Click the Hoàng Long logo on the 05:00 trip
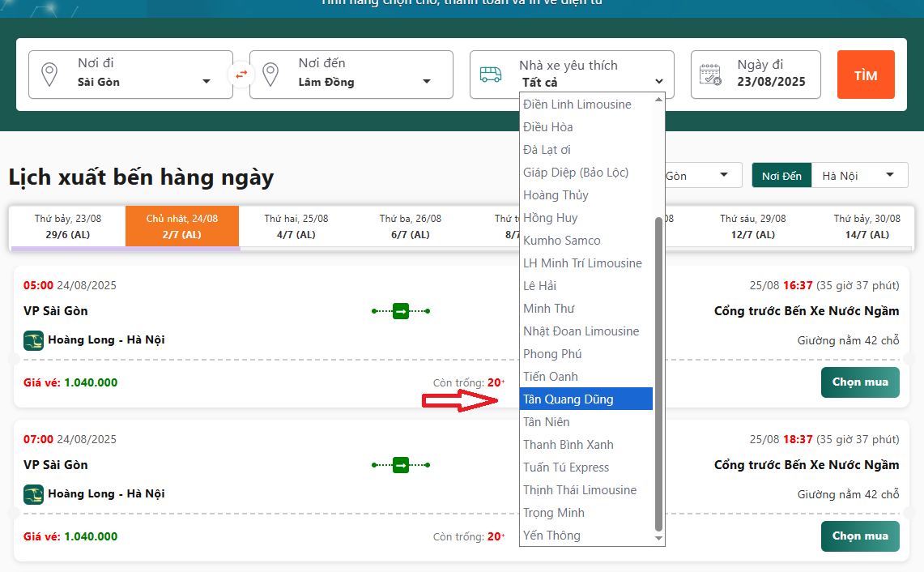This screenshot has height=572, width=924. point(33,340)
